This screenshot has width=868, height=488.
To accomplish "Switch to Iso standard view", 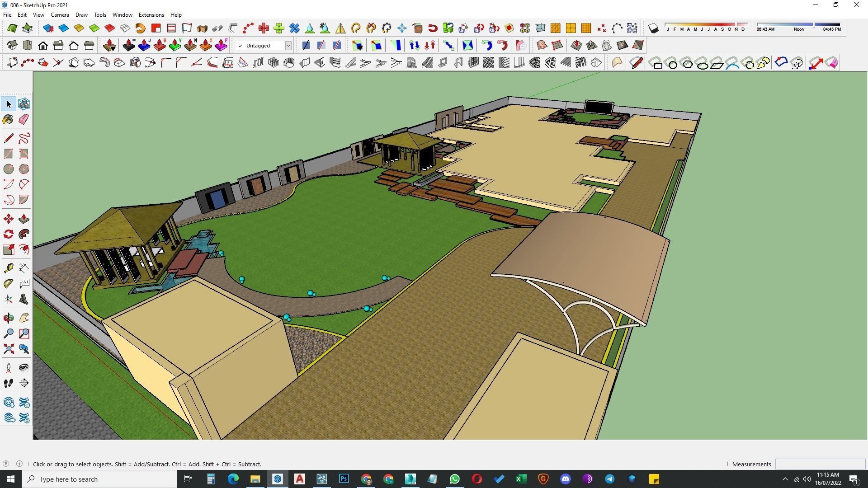I will click(12, 46).
